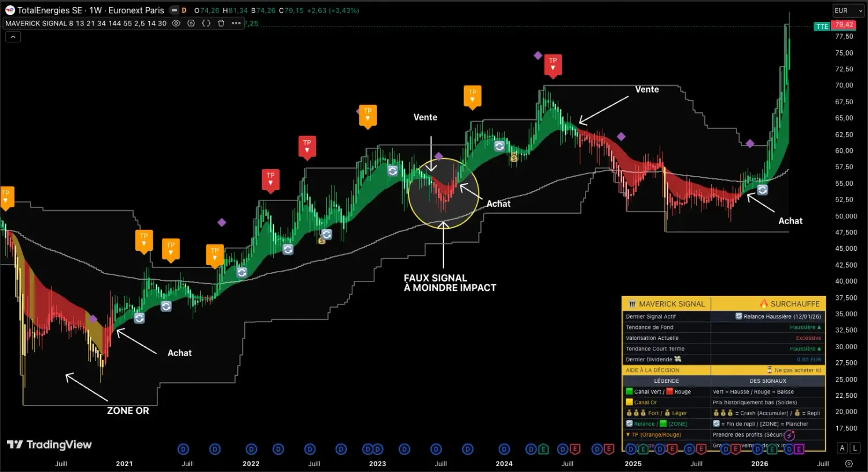Click the 70,00 price scale label
The height and width of the screenshot is (472, 868).
844,85
